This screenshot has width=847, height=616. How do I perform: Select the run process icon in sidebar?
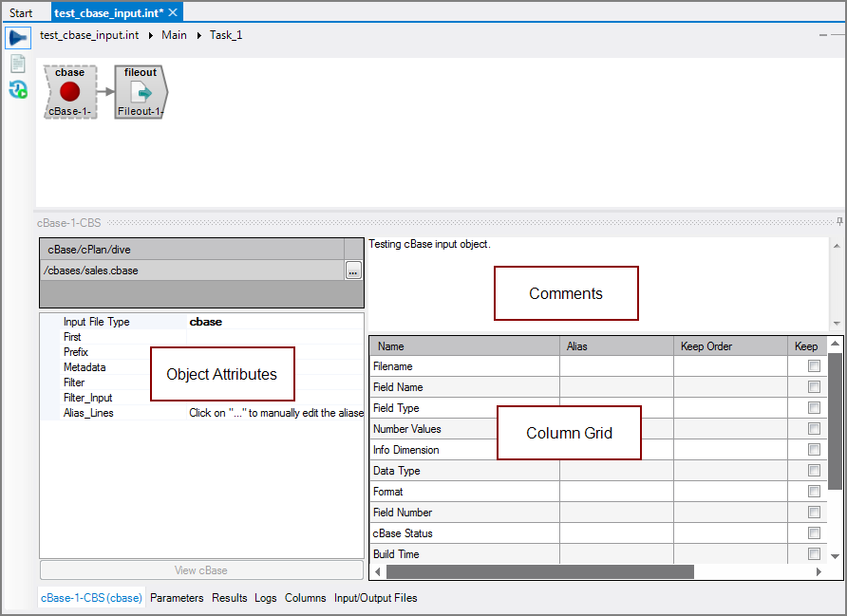(x=17, y=37)
